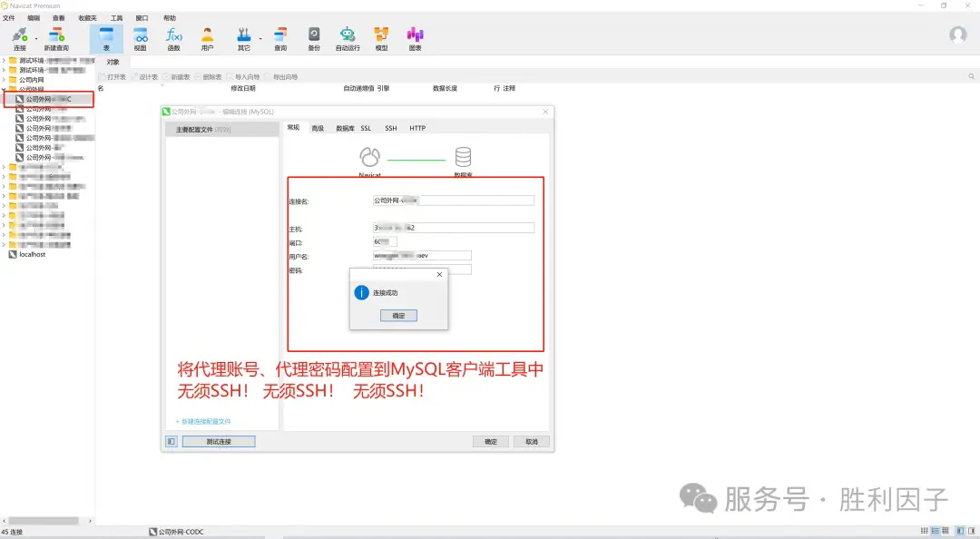The width and height of the screenshot is (980, 539).
Task: Click 公司外网-CODC in the status bar
Action: (176, 532)
